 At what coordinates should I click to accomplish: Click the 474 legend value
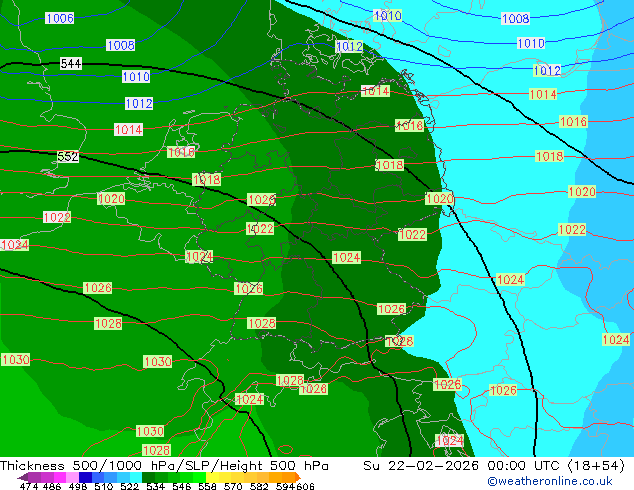29,486
